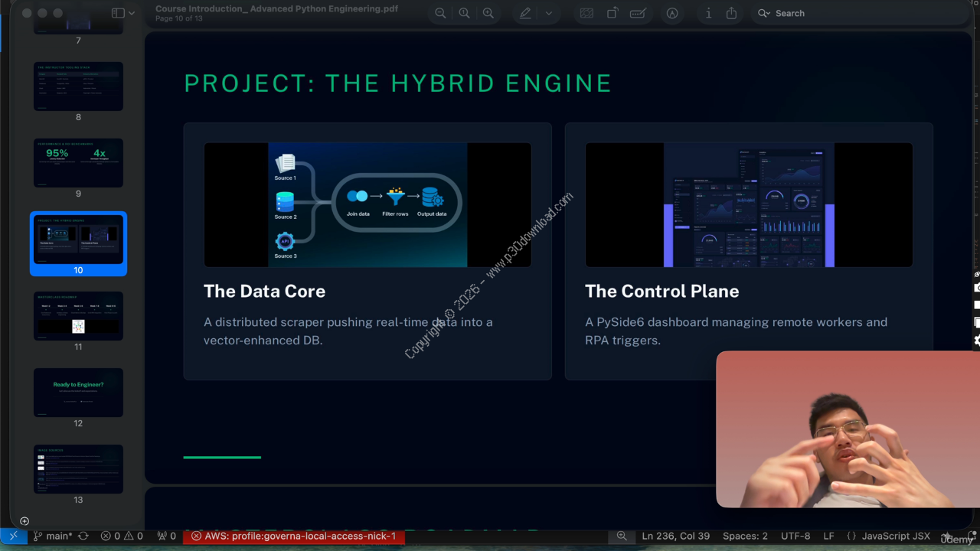Click the PySide6 dashboard description text
Viewport: 980px width, 551px height.
[x=736, y=331]
